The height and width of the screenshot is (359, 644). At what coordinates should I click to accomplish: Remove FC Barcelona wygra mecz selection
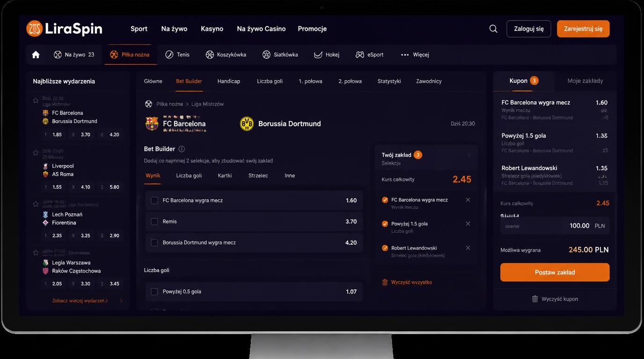pyautogui.click(x=468, y=200)
